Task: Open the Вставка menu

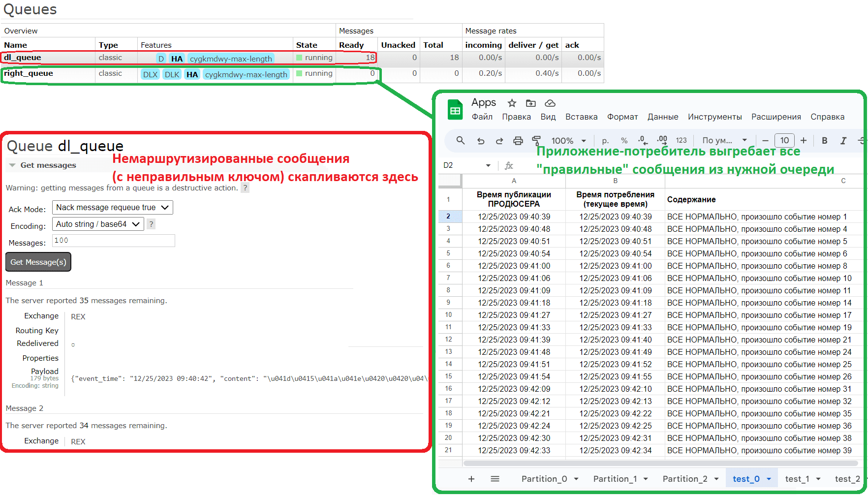Action: 581,117
